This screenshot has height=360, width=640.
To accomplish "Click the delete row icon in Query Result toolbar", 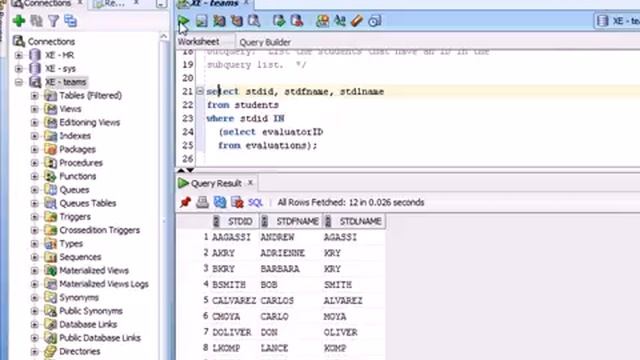I will click(x=237, y=202).
